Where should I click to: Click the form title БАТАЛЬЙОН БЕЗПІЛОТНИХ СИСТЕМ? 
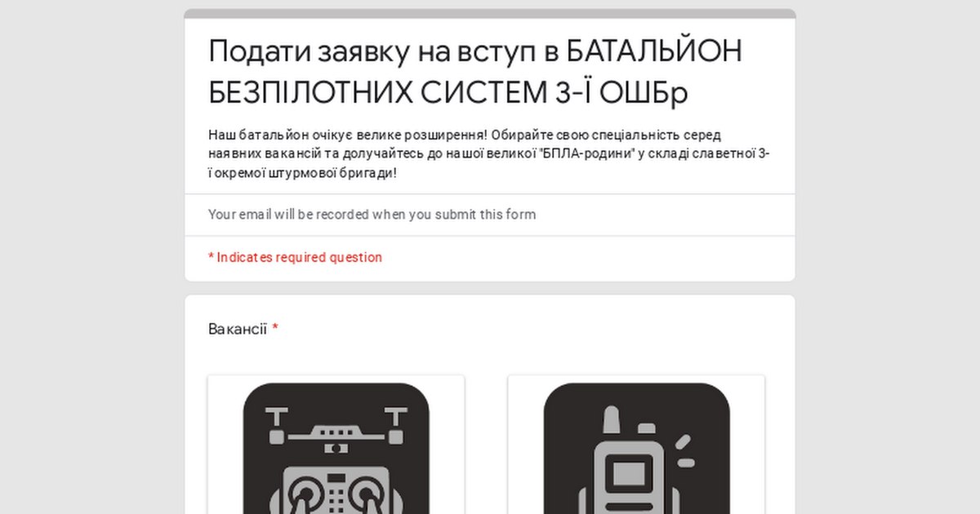475,72
